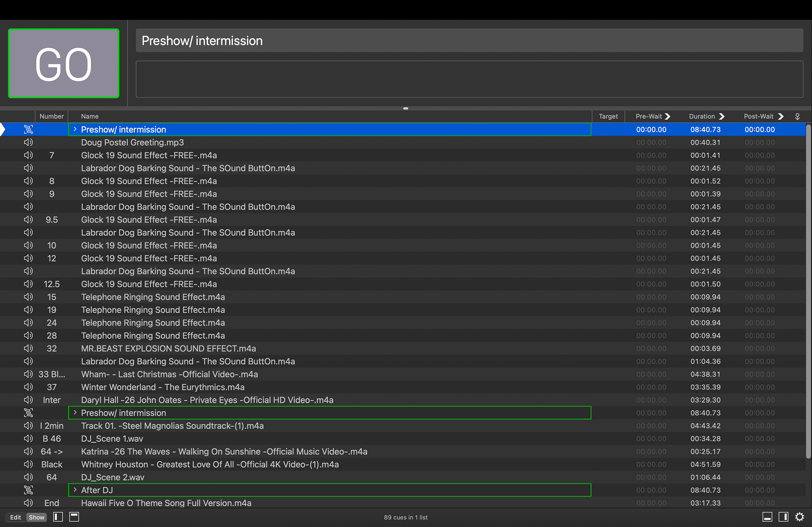Click group icon of After DJ cue
The image size is (812, 527).
(x=28, y=490)
